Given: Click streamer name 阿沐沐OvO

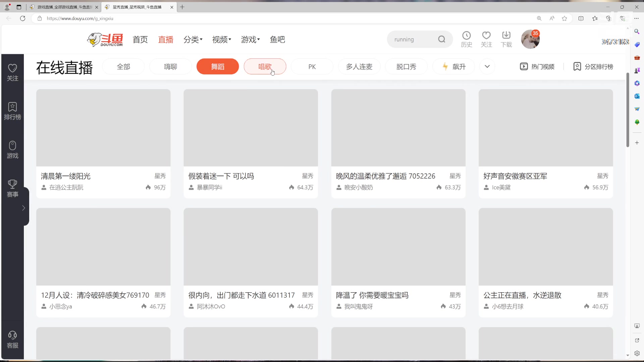Looking at the screenshot, I should click(x=211, y=306).
